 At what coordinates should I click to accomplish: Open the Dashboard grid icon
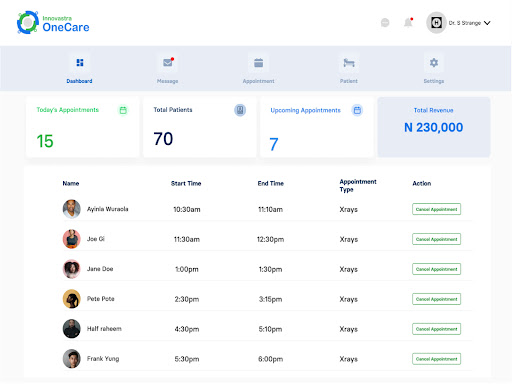pyautogui.click(x=80, y=63)
